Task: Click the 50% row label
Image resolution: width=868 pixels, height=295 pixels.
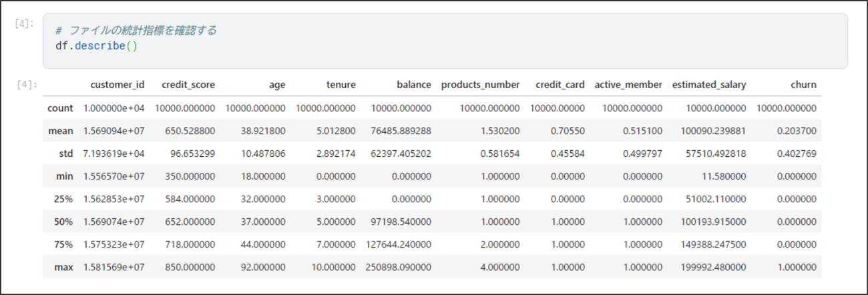Action: pyautogui.click(x=63, y=222)
